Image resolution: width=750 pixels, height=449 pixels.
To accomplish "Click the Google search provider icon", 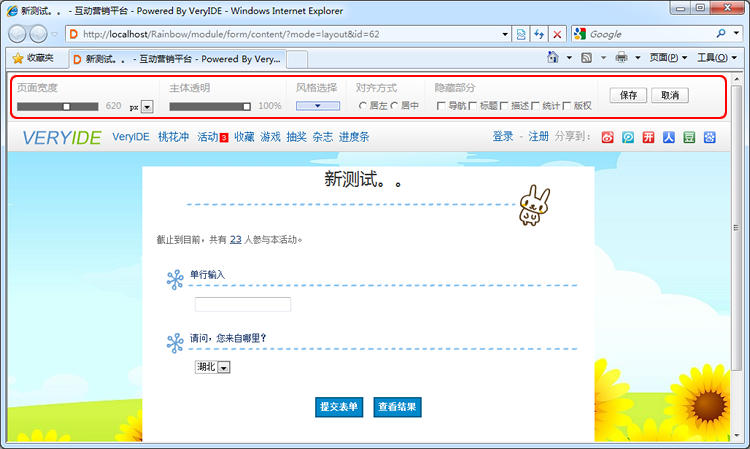I will [x=580, y=34].
